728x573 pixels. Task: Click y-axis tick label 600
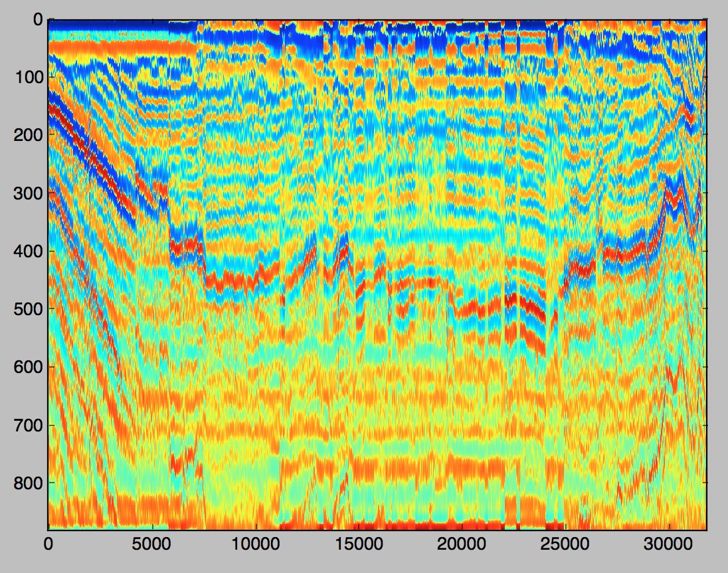coord(29,367)
